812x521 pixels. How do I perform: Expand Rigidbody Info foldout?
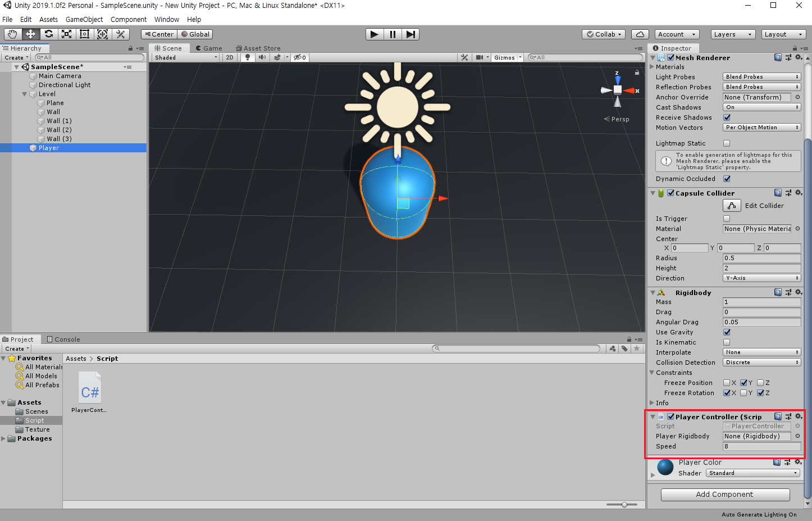(x=652, y=403)
